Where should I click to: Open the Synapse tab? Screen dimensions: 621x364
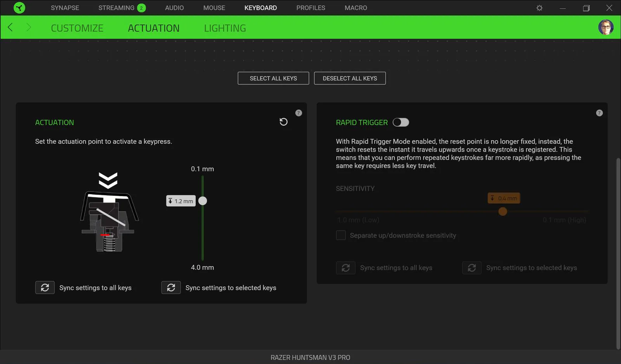click(65, 8)
